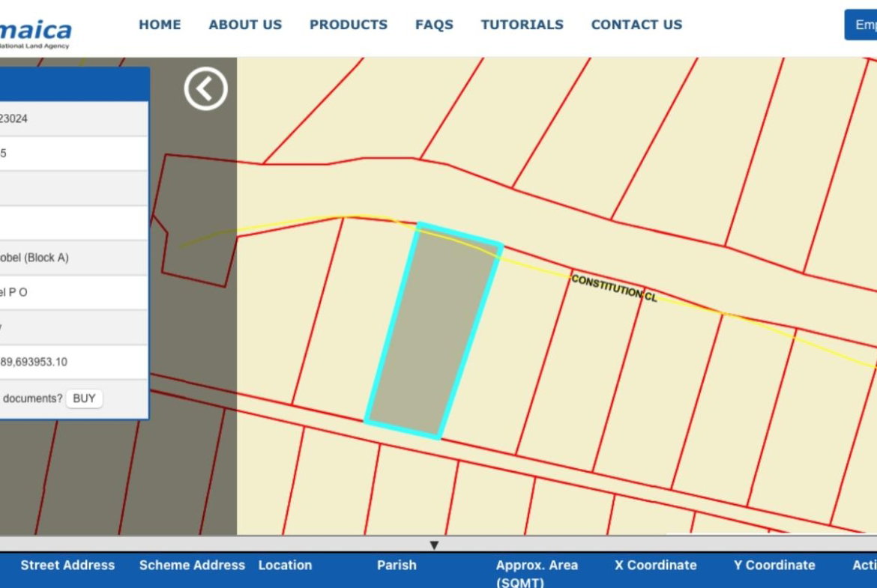Click the Y Coordinate column header
877x588 pixels.
click(x=774, y=565)
